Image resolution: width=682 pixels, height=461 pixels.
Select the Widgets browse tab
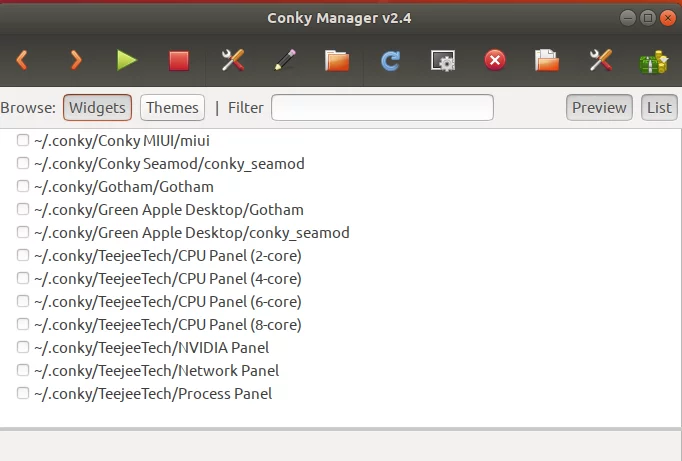tap(97, 107)
